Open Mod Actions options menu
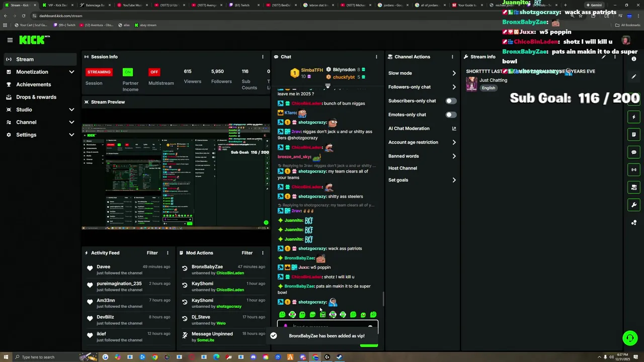 point(262,253)
